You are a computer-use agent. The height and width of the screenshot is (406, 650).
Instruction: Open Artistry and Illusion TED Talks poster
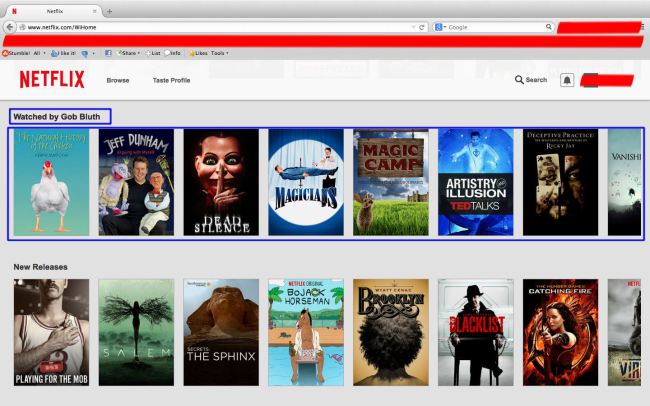(x=476, y=182)
